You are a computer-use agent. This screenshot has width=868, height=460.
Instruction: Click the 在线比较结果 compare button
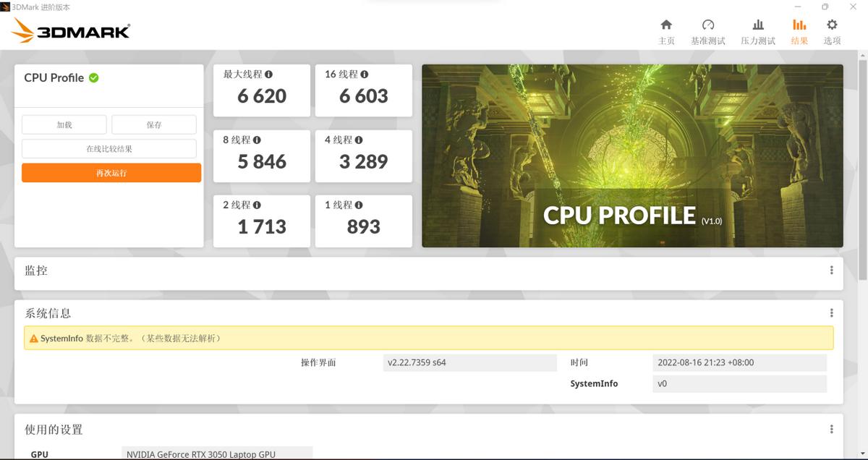pos(109,148)
